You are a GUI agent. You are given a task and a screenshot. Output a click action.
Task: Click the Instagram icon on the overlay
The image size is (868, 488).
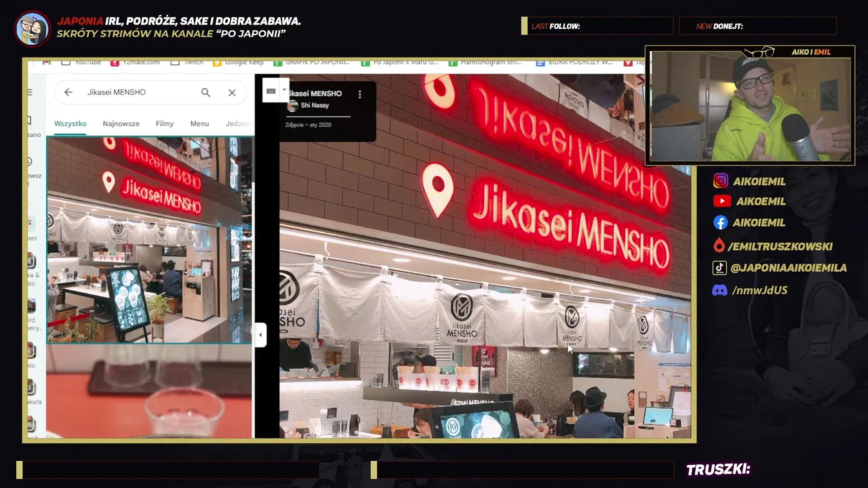click(721, 181)
